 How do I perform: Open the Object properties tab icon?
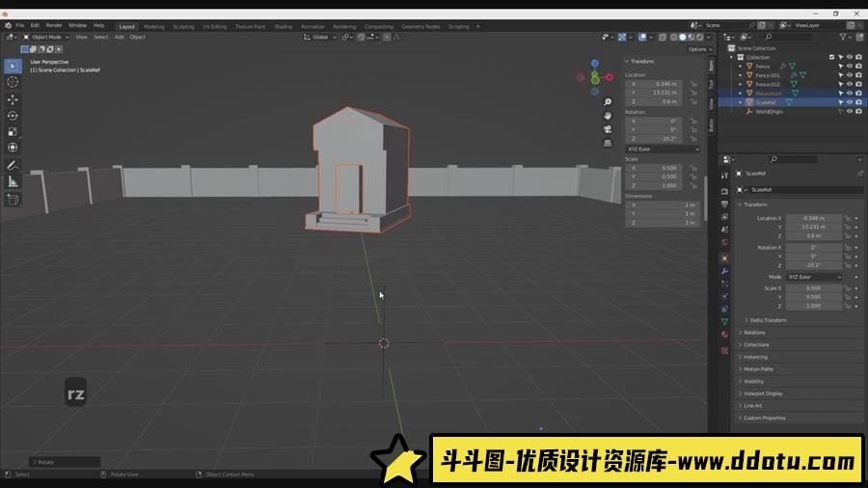(x=724, y=258)
